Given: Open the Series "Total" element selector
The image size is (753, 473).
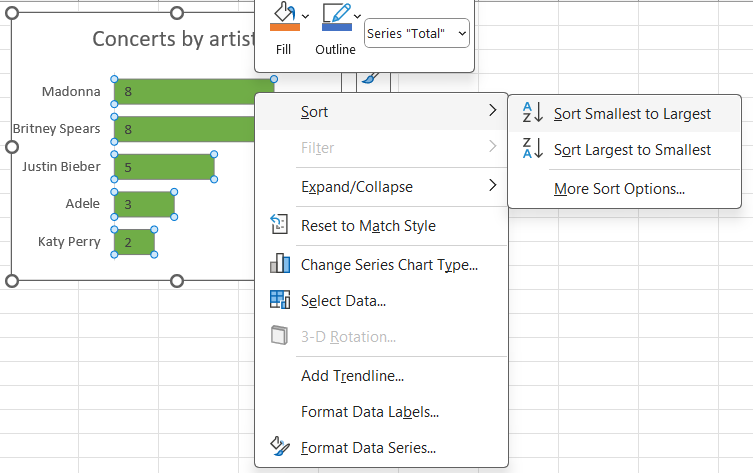Looking at the screenshot, I should coord(417,33).
